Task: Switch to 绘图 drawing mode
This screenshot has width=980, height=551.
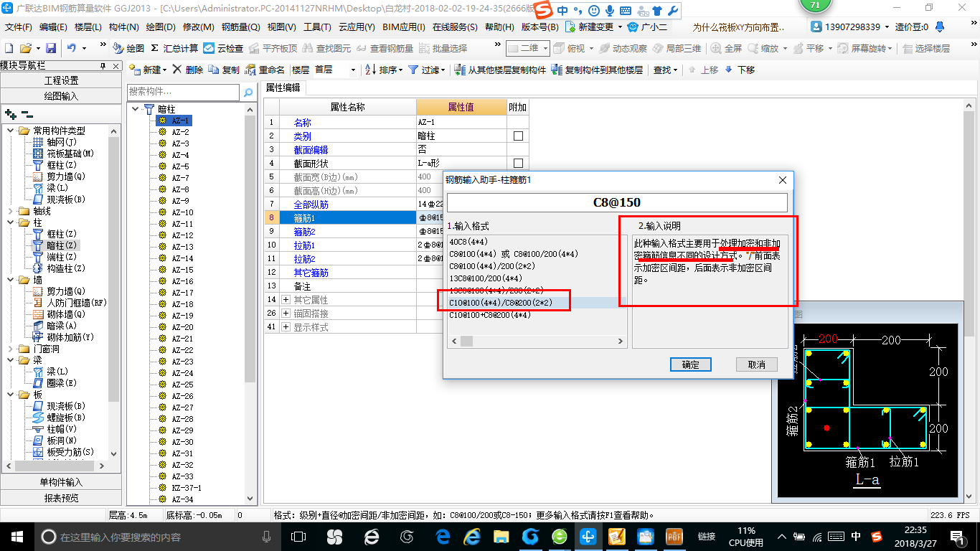Action: [128, 48]
